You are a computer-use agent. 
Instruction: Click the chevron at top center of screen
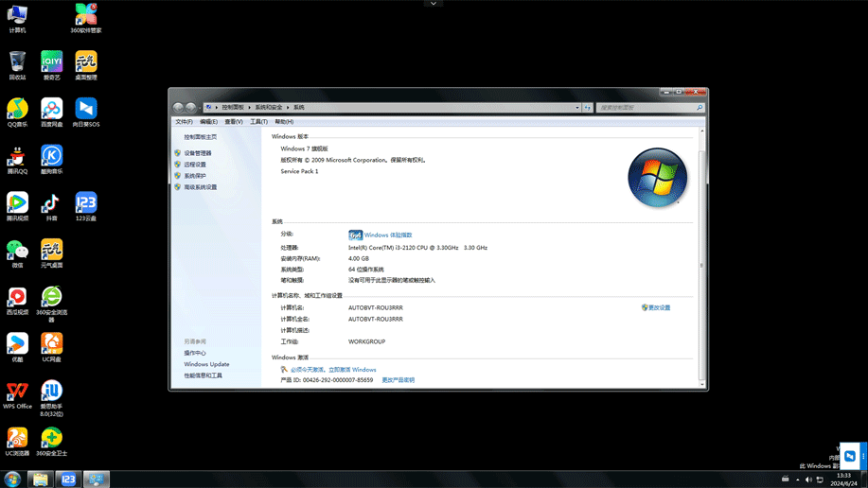434,4
